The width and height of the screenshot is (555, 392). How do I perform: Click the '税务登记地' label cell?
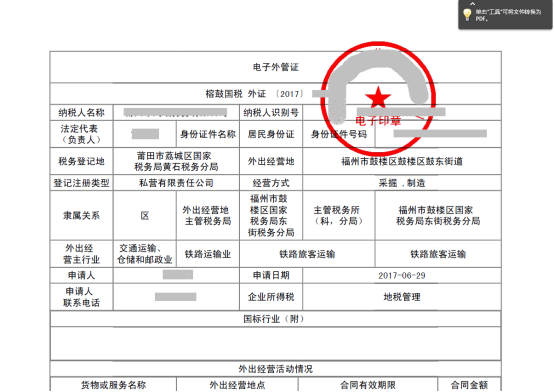point(81,161)
